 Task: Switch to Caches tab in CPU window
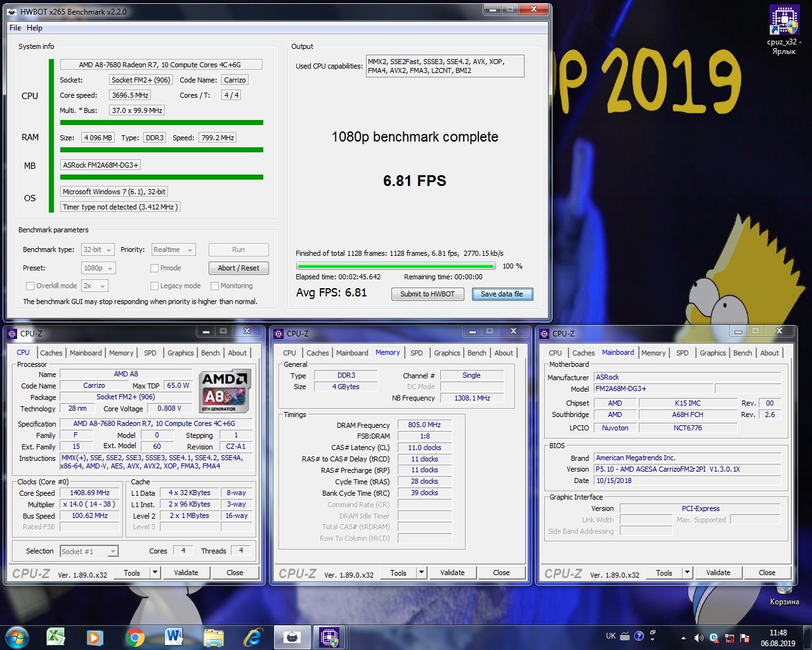click(51, 353)
